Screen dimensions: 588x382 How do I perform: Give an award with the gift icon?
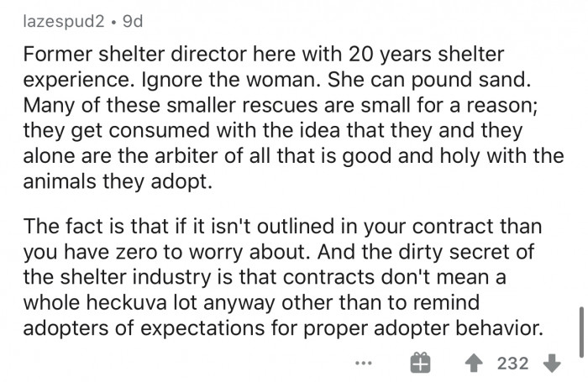pos(421,363)
